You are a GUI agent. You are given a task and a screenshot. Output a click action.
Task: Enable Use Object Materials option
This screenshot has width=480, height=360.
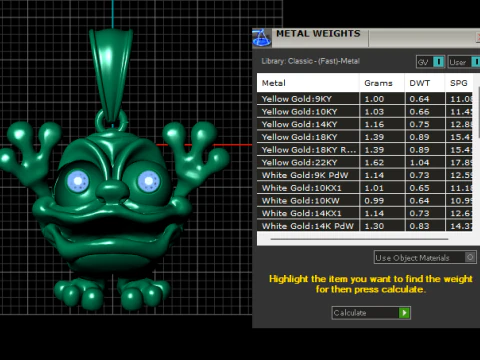pyautogui.click(x=425, y=257)
